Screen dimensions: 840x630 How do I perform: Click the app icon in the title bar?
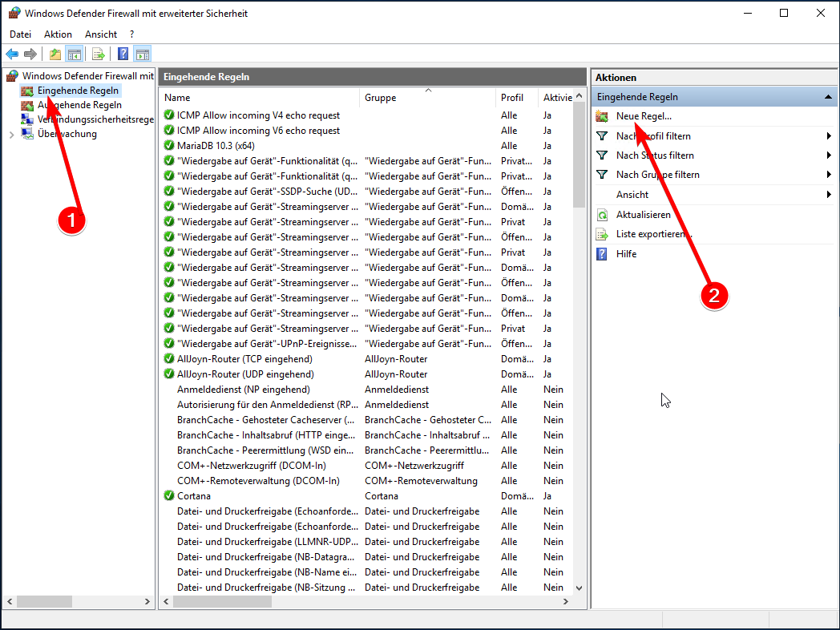click(14, 14)
